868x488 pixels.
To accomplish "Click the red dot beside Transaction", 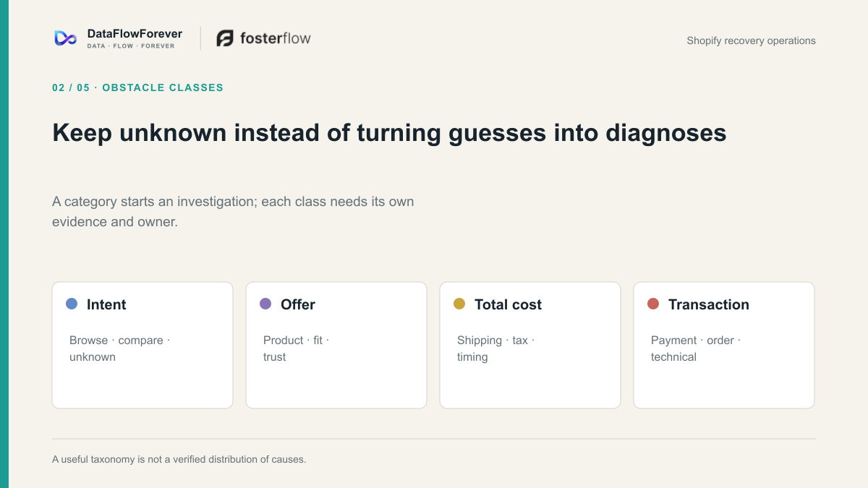I will pyautogui.click(x=653, y=304).
